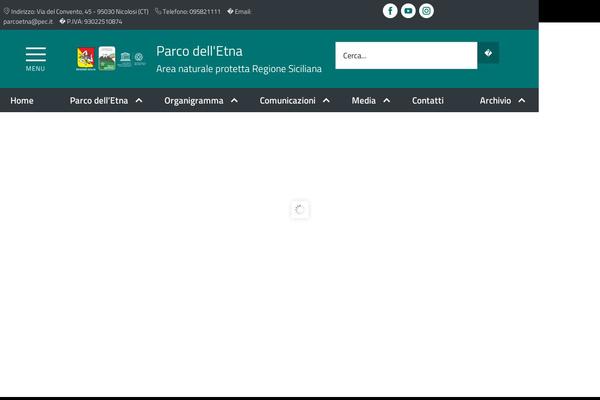The width and height of the screenshot is (600, 400).
Task: Click the Regione Siciliana crest logo
Action: 86,59
